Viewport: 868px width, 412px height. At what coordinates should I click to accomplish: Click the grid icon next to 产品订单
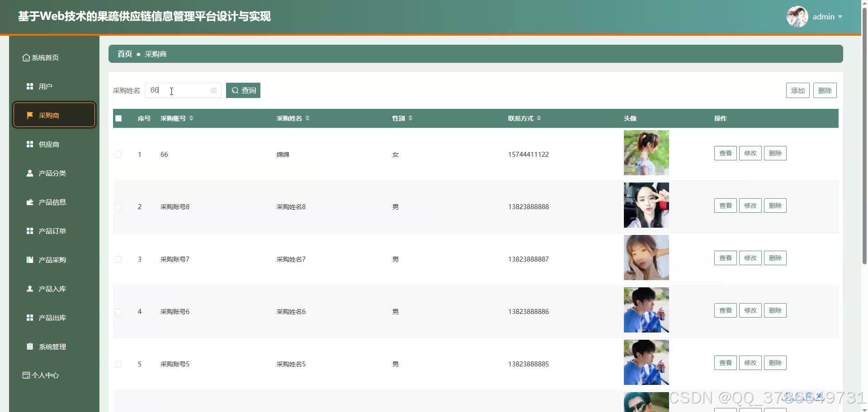(30, 231)
